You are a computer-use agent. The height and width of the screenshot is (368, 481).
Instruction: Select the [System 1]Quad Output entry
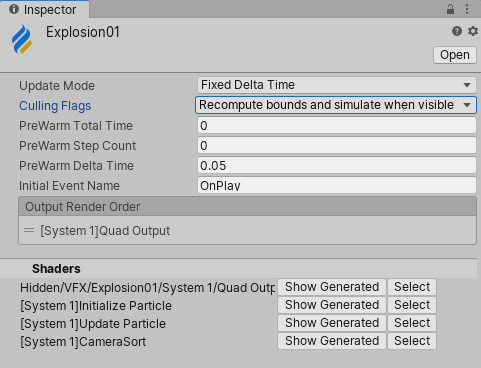247,231
